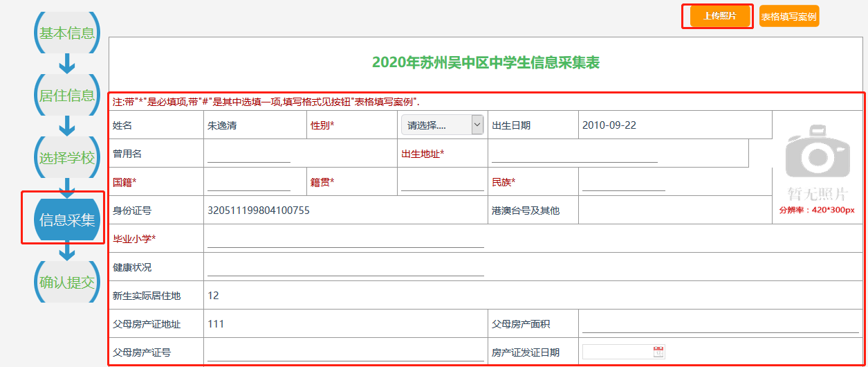Click the 房产证发证日期 date field
The width and height of the screenshot is (868, 367).
(617, 352)
